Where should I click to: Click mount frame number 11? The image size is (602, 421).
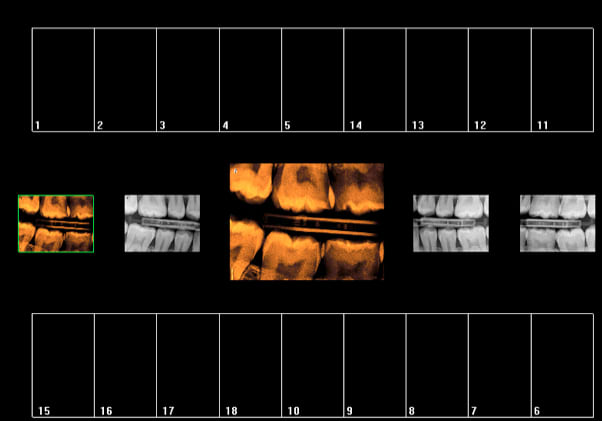pyautogui.click(x=561, y=80)
